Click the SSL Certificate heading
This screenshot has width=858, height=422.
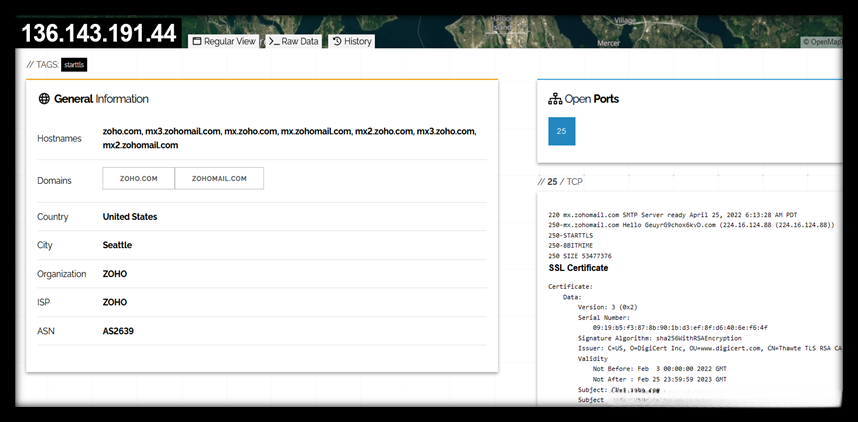pos(578,268)
